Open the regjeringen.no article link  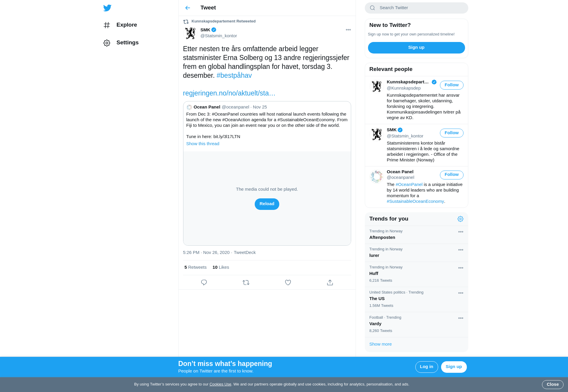[229, 93]
